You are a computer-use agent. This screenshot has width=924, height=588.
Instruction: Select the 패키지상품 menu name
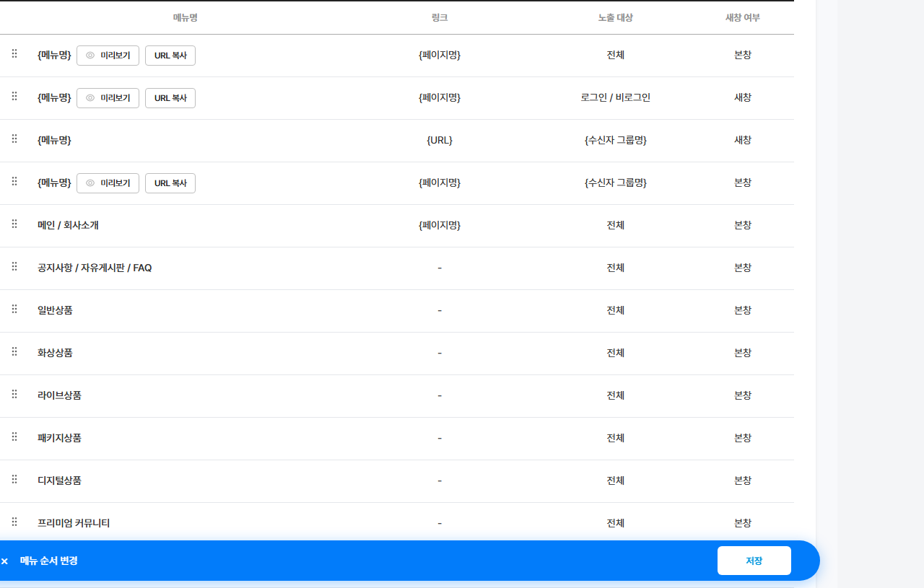(59, 438)
